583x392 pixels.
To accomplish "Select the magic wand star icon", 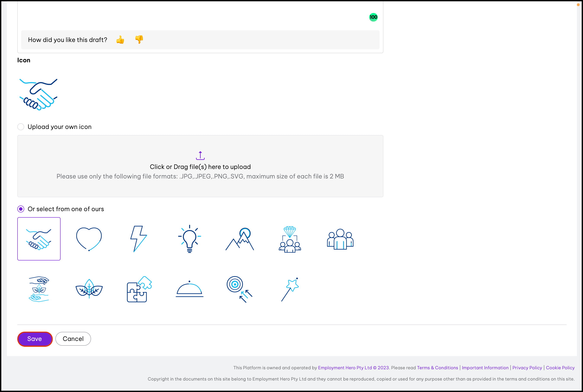I will coord(290,289).
